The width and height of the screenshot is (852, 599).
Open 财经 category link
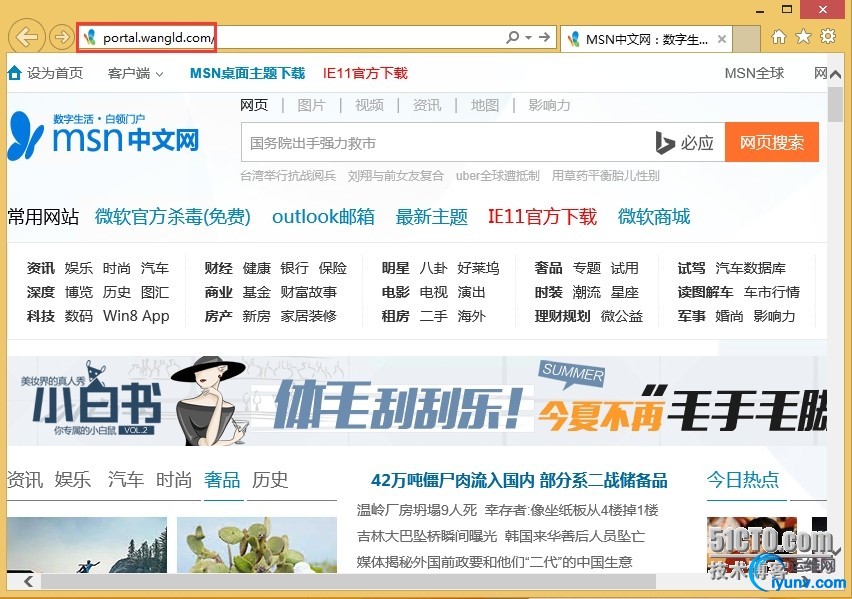(x=218, y=268)
